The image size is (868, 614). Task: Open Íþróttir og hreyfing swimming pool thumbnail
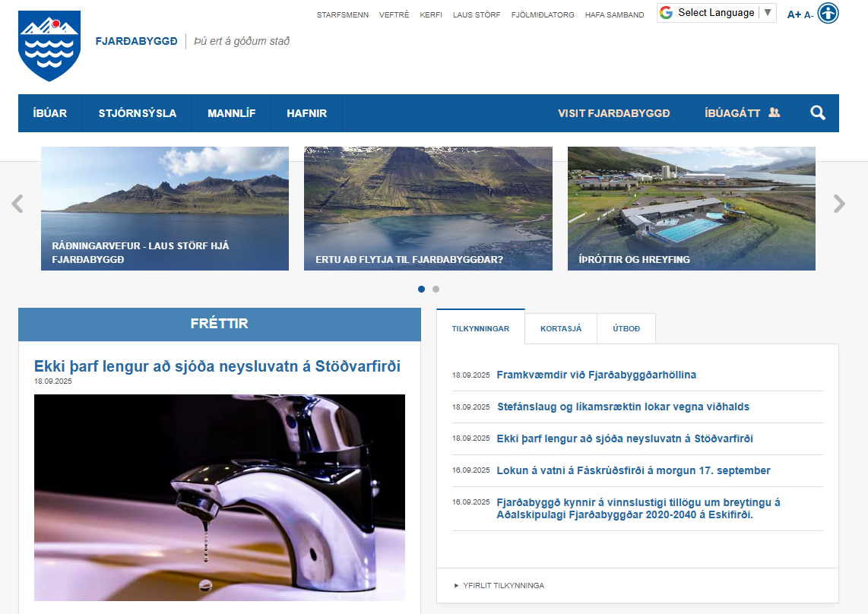tap(691, 208)
